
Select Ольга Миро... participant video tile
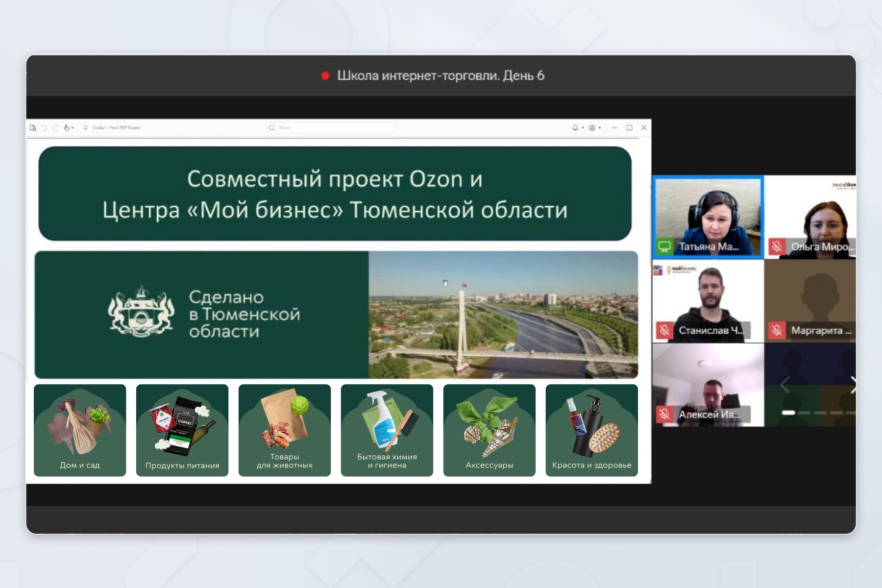click(x=810, y=217)
